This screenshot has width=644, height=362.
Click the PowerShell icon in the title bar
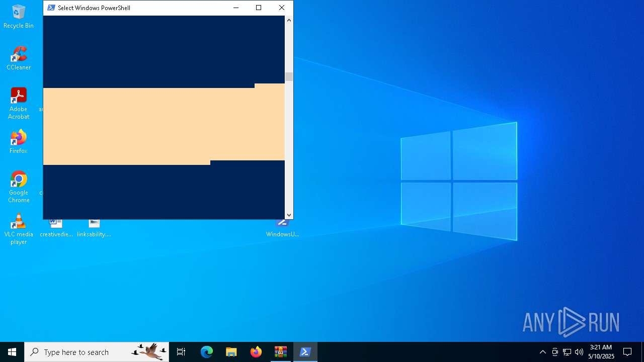click(x=51, y=8)
